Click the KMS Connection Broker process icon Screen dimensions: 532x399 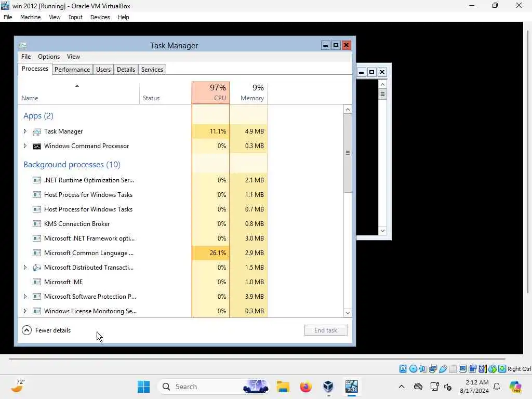click(x=37, y=224)
